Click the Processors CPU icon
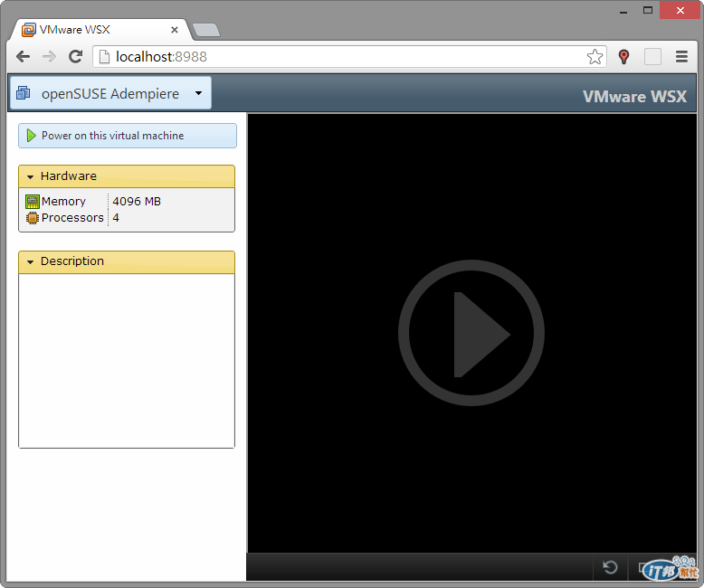This screenshot has height=588, width=704. (x=33, y=218)
